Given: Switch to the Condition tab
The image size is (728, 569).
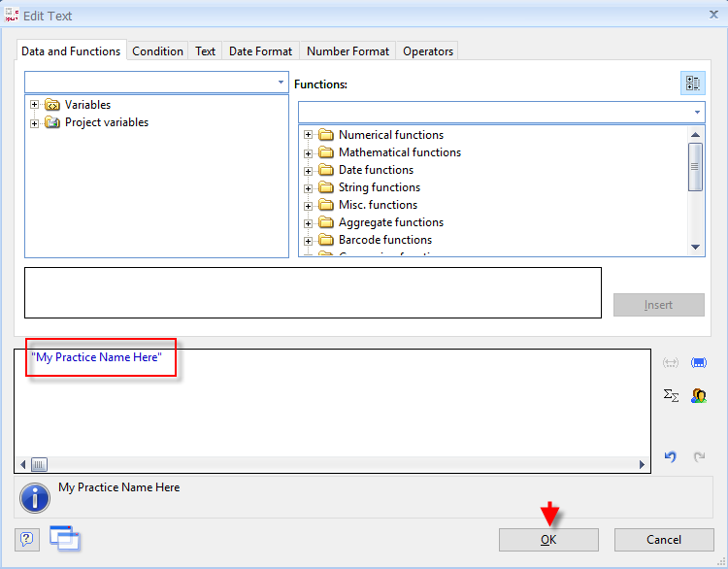Looking at the screenshot, I should point(157,51).
